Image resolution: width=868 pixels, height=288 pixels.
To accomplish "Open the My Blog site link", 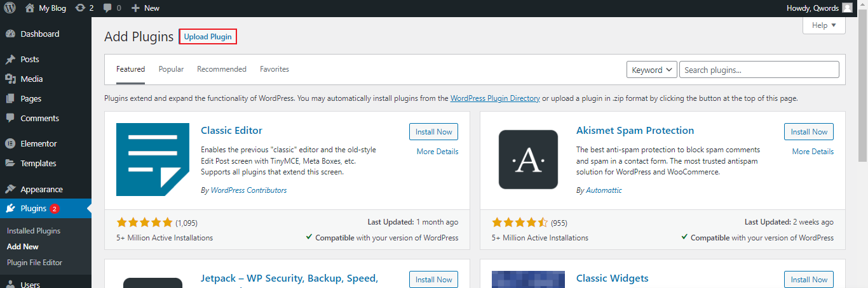I will pyautogui.click(x=45, y=8).
